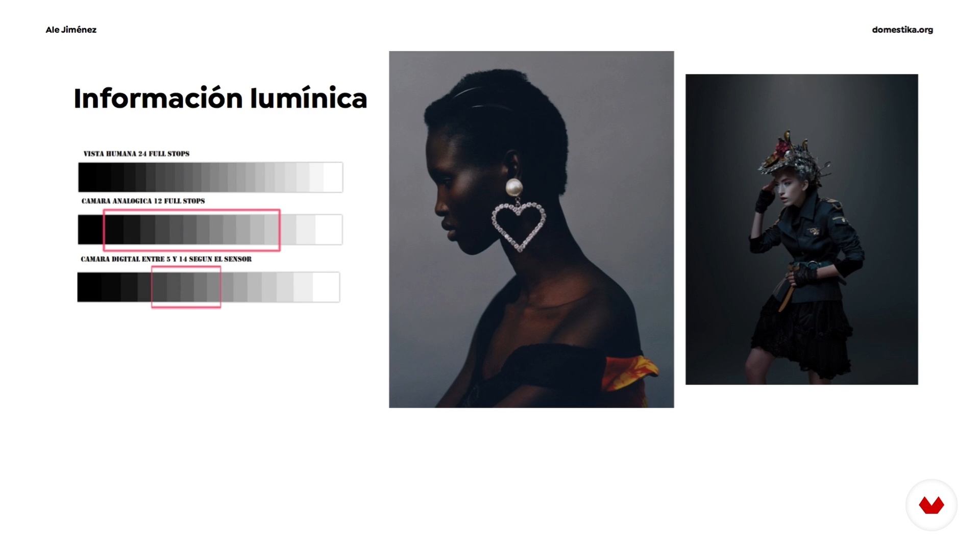This screenshot has height=551, width=980.
Task: Open the domestika.org link
Action: [902, 30]
